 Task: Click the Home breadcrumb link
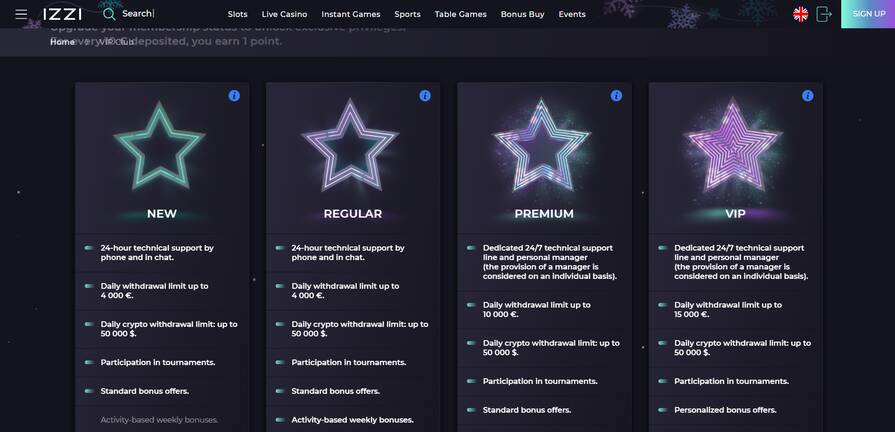(x=62, y=42)
